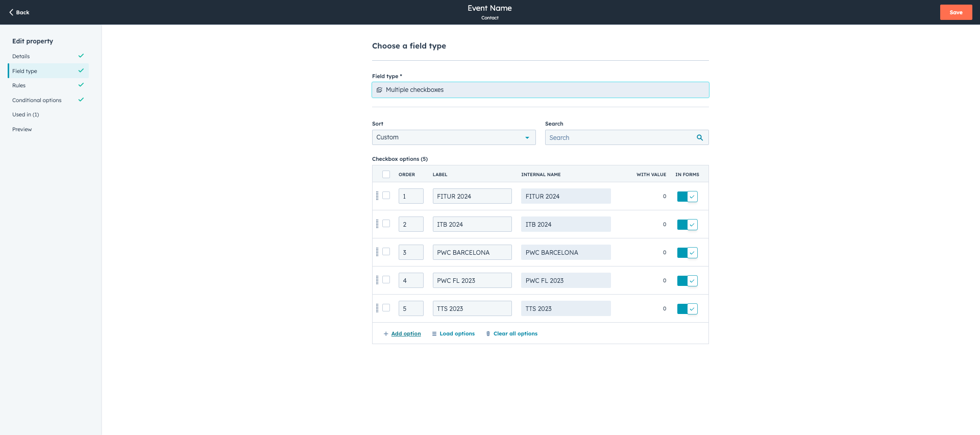Click the TTS 2023 internal name field
Viewport: 980px width, 435px height.
(x=566, y=308)
